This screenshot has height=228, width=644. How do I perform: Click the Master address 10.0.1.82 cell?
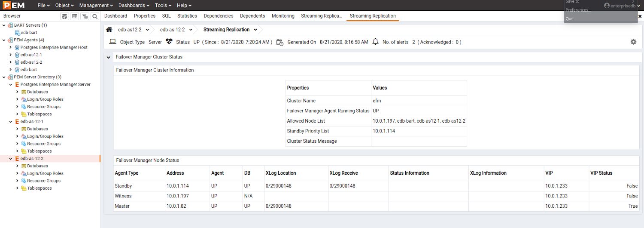click(187, 206)
